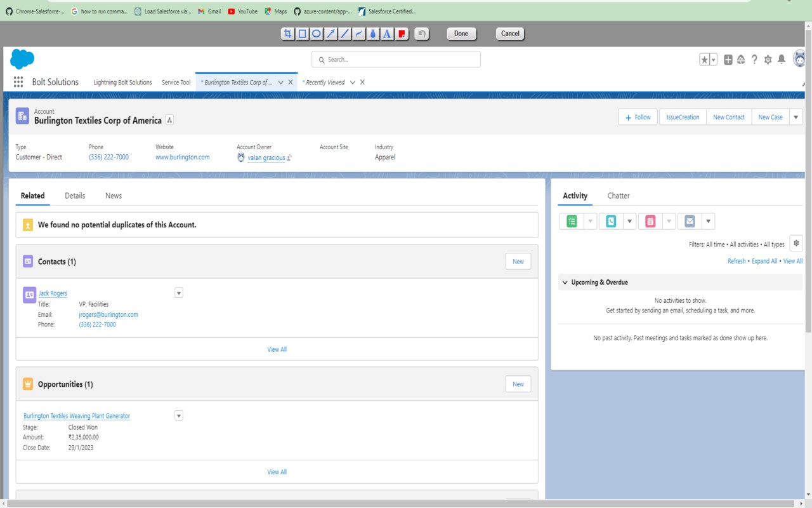812x508 pixels.
Task: Collapse the Upcoming & Overdue section
Action: [x=565, y=282]
